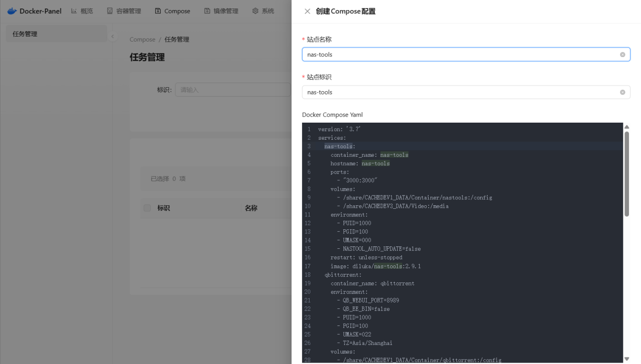Open the 容器管理 menu item
Image resolution: width=641 pixels, height=364 pixels.
click(124, 11)
